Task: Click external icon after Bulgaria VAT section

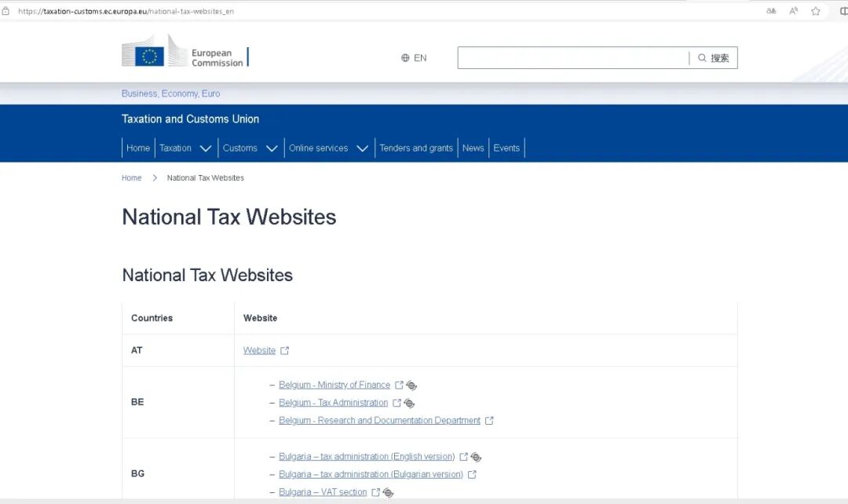Action: (x=376, y=493)
